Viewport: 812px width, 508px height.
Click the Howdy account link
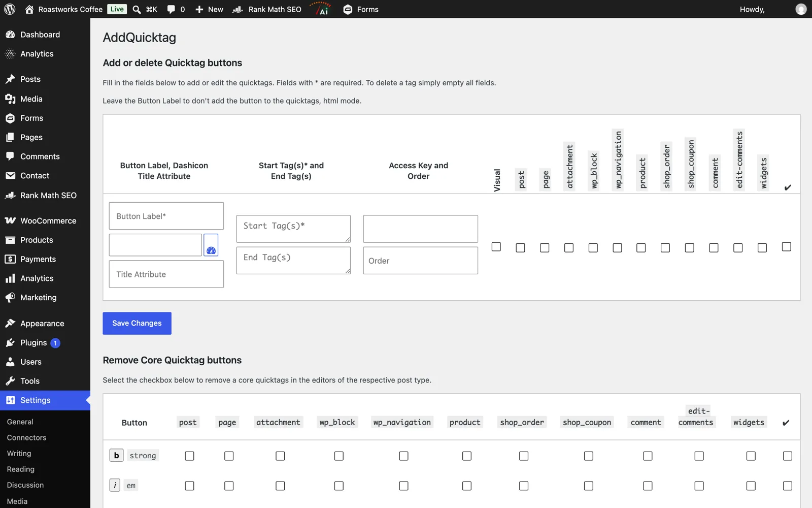pos(752,9)
